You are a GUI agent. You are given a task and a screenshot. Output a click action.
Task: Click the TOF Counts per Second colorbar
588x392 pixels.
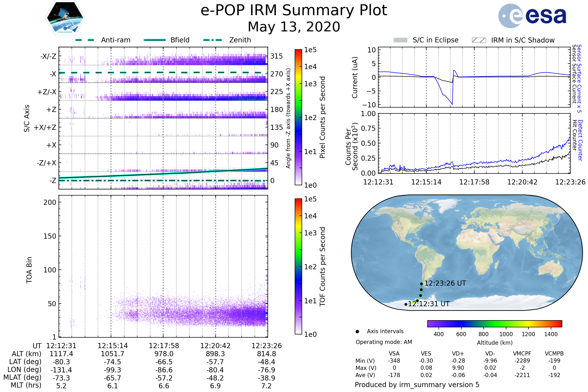[x=298, y=266]
